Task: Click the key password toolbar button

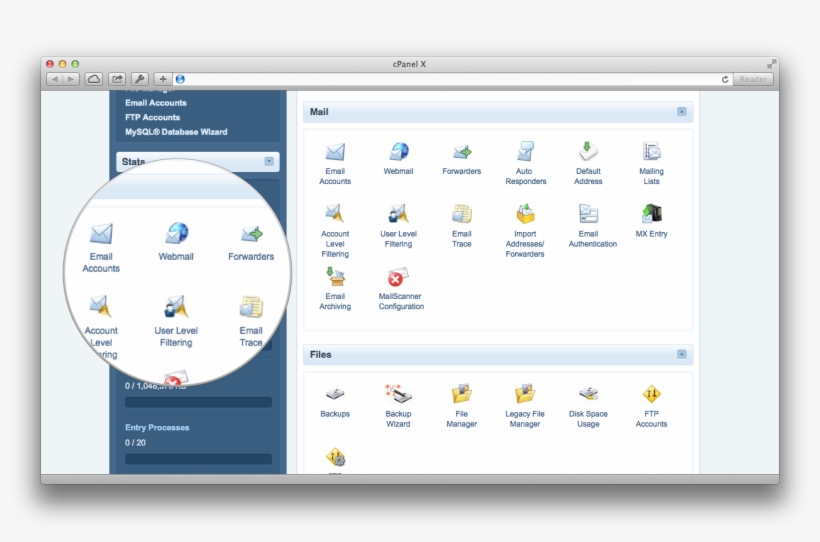Action: click(x=140, y=79)
